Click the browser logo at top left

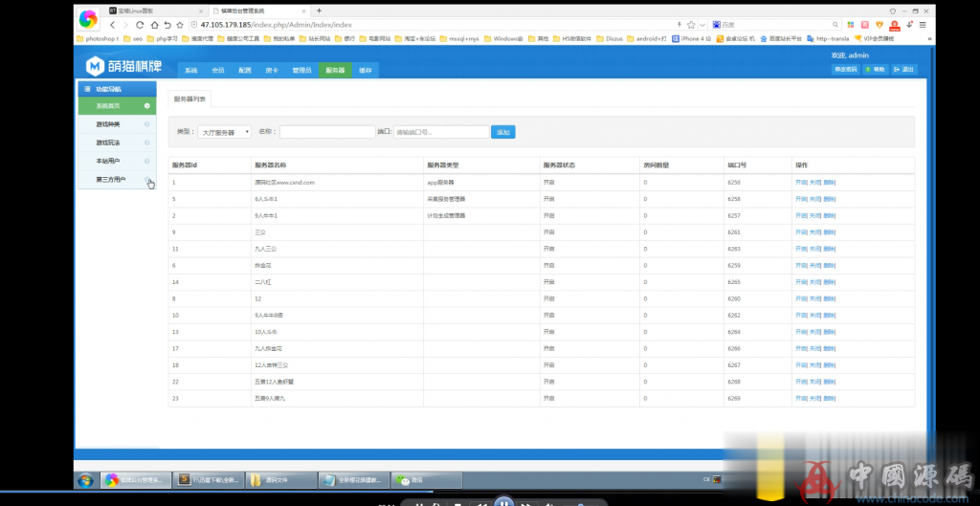click(88, 19)
